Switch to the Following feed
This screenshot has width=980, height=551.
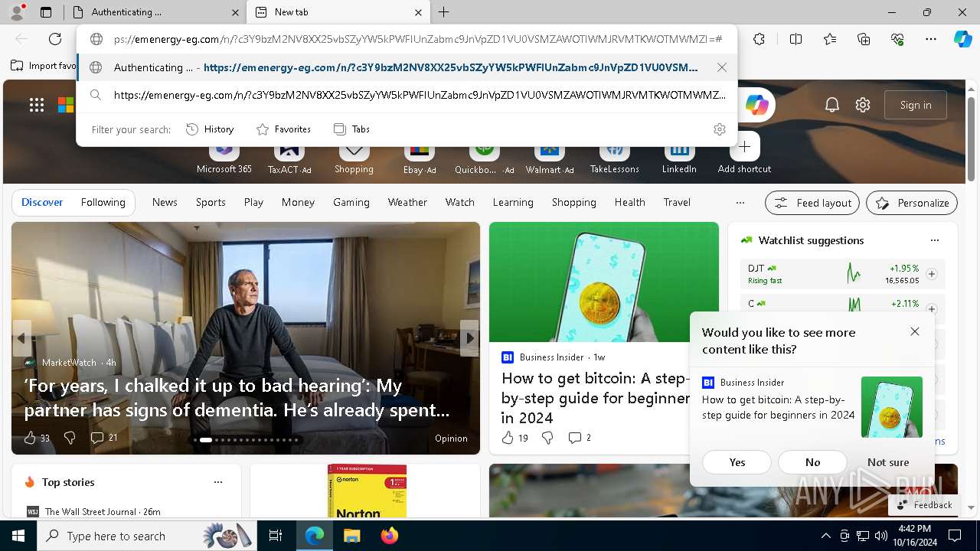coord(103,202)
